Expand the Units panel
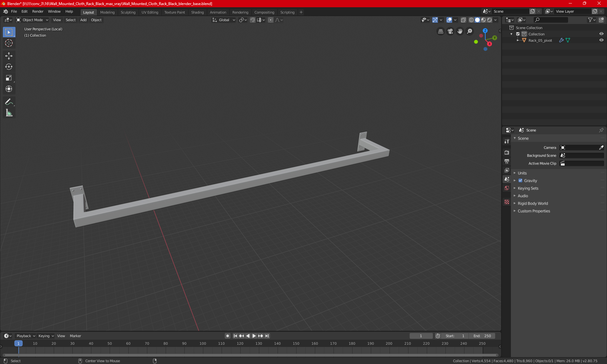The height and width of the screenshot is (364, 607). click(522, 173)
